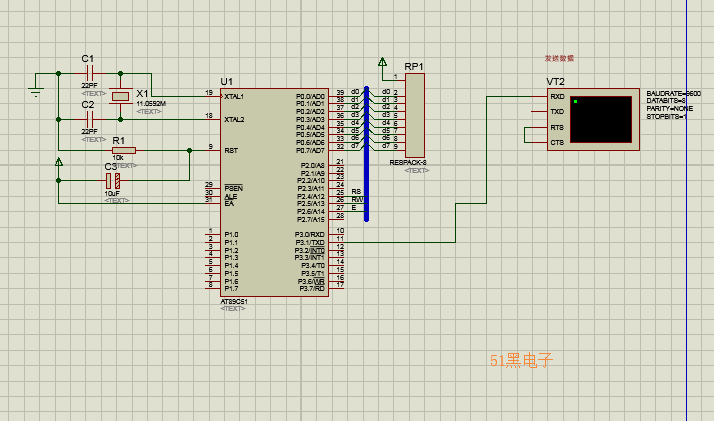Select the U1 AT89C51 chip body
Image resolution: width=714 pixels, height=421 pixels.
point(275,193)
